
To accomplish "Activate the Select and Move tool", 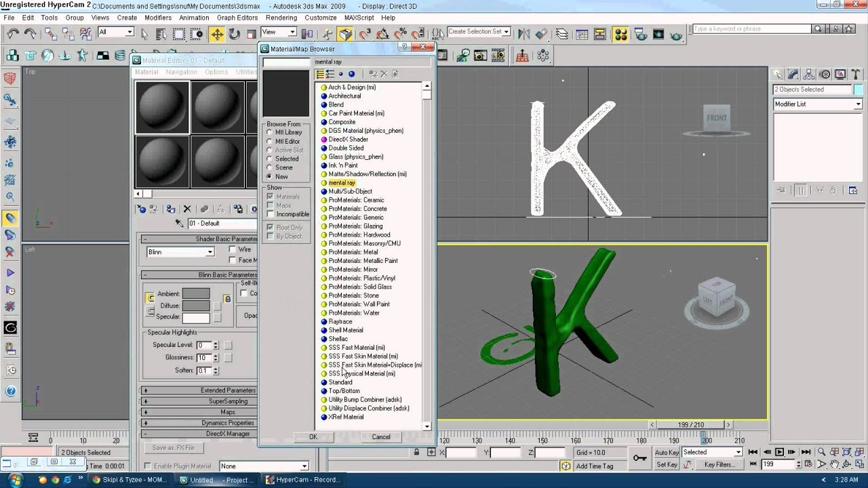I will pyautogui.click(x=217, y=34).
